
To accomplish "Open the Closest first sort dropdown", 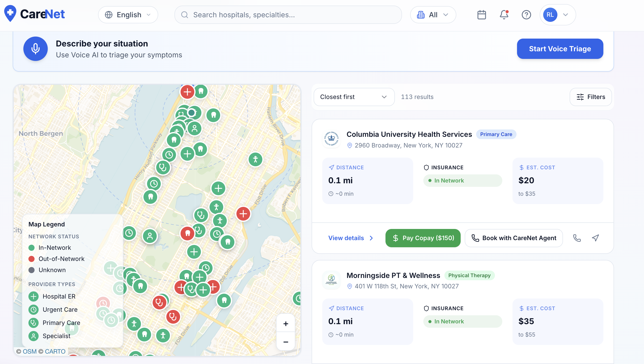I will pos(354,97).
